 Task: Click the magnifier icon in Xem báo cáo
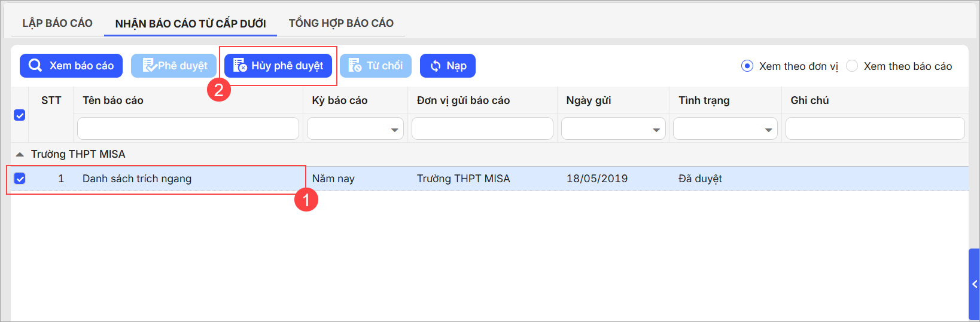(x=35, y=66)
